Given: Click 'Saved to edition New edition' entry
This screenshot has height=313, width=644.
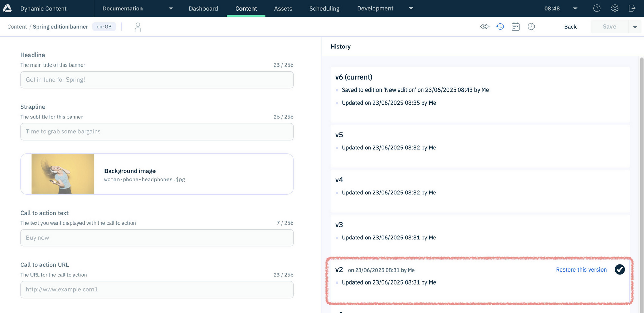Looking at the screenshot, I should click(415, 90).
